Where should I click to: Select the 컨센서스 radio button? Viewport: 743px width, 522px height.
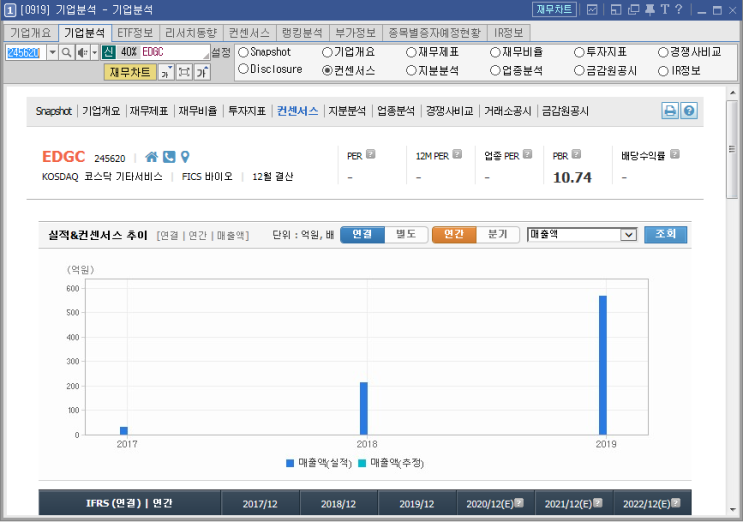pyautogui.click(x=327, y=71)
